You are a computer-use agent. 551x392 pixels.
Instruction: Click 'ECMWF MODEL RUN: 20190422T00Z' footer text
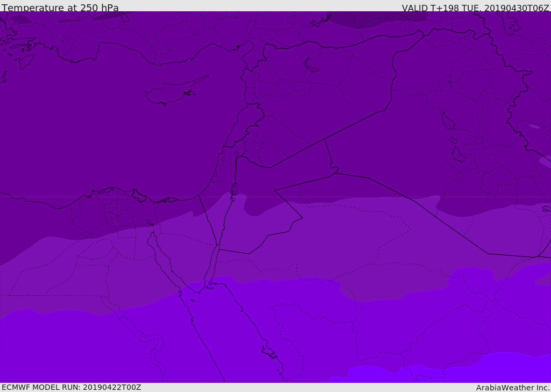tap(72, 387)
